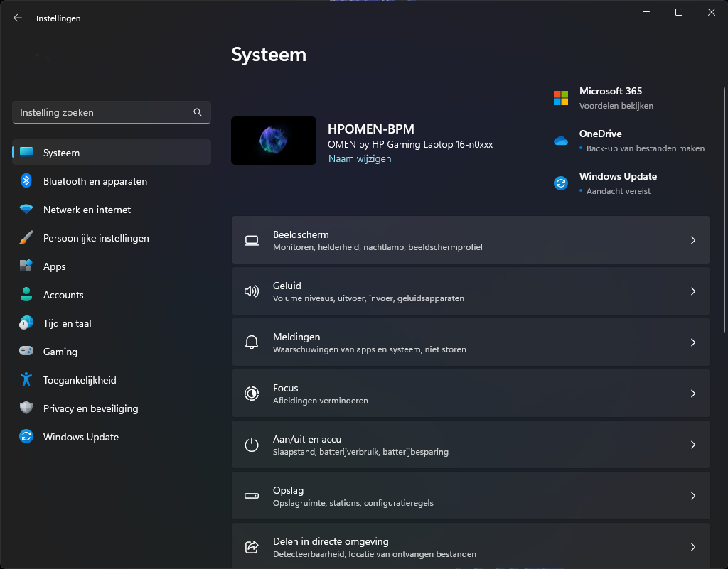
Task: Open Beeldscherm settings title
Action: coord(301,234)
